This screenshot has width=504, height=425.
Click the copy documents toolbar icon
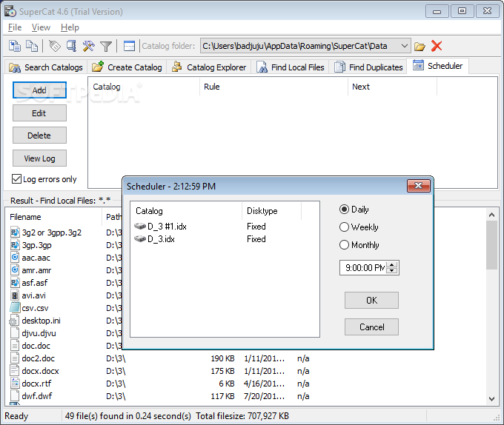coord(32,46)
